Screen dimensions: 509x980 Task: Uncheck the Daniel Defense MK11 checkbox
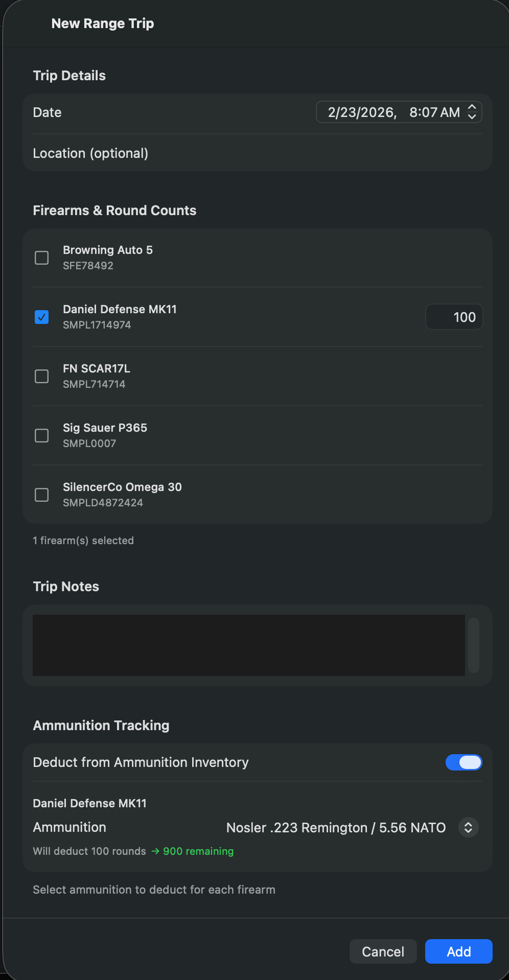pos(42,317)
